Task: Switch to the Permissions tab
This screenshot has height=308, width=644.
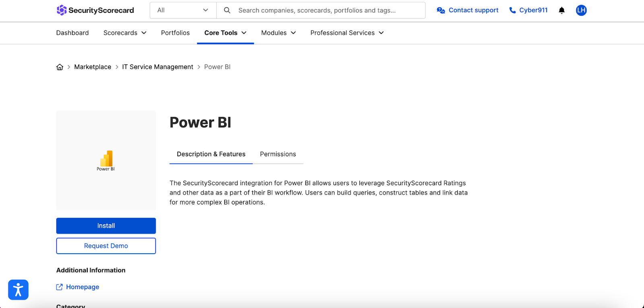Action: (x=278, y=154)
